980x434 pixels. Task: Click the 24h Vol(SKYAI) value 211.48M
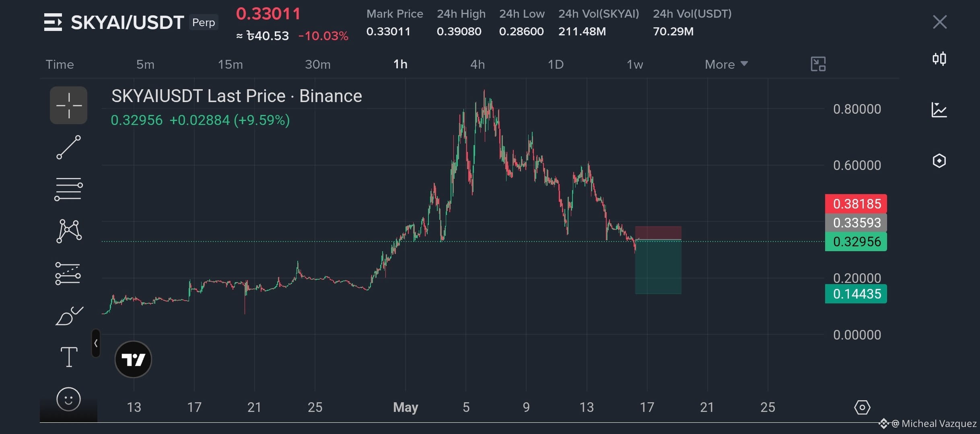pyautogui.click(x=582, y=31)
